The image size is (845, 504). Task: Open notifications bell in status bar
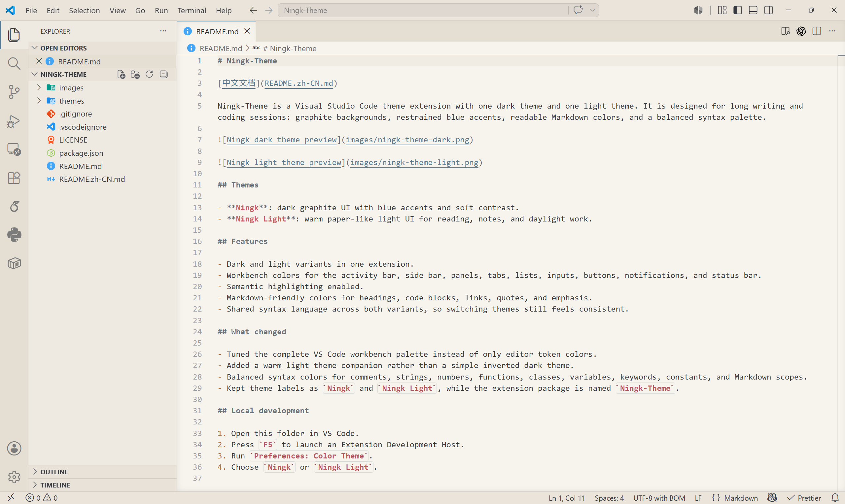pyautogui.click(x=835, y=498)
